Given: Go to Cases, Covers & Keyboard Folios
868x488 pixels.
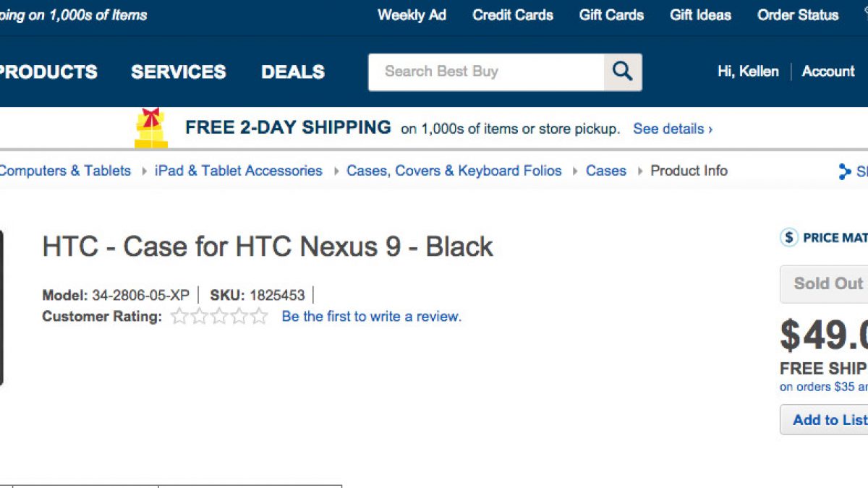Looking at the screenshot, I should pos(454,171).
